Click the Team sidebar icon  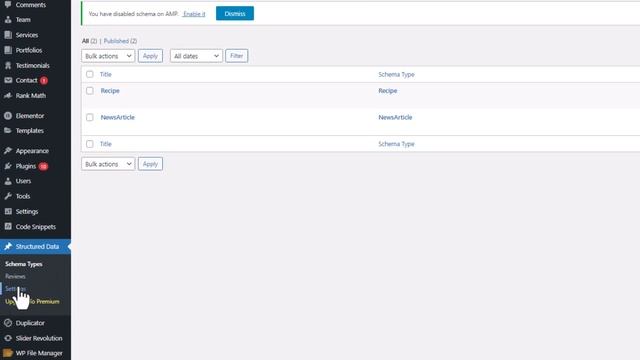[x=8, y=20]
